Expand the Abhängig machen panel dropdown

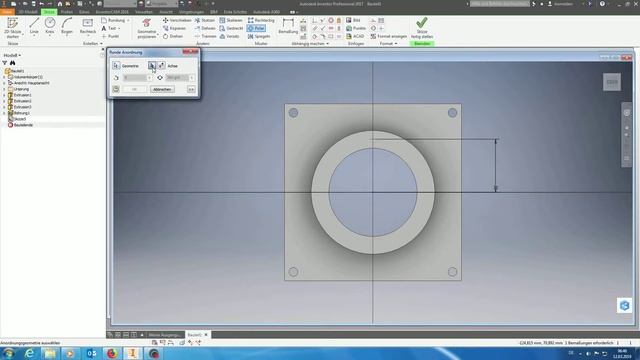click(x=310, y=43)
